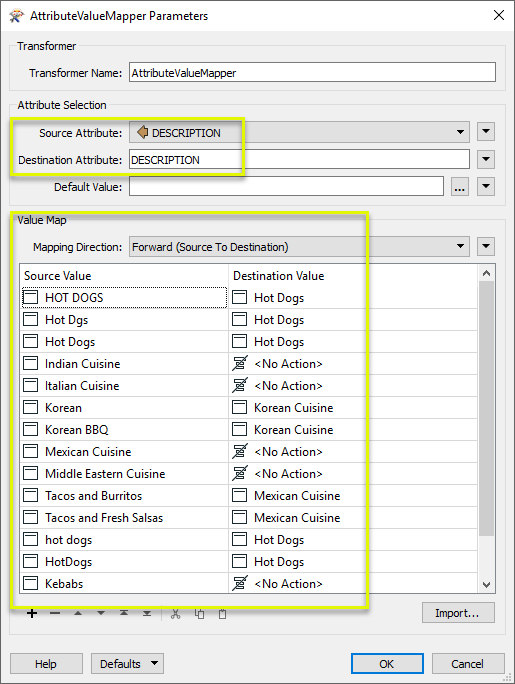The image size is (515, 684).
Task: Click the value icon beside HOT DOGS source
Action: tap(31, 298)
